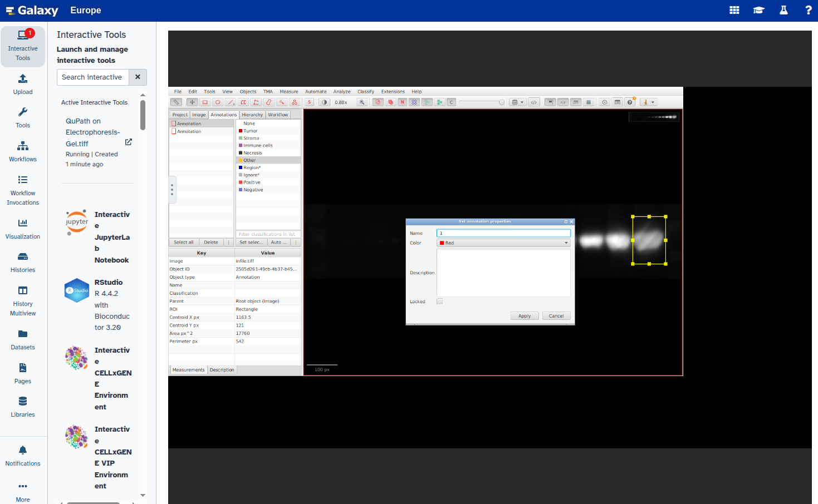Toggle the scalebar display icon

pos(576,102)
